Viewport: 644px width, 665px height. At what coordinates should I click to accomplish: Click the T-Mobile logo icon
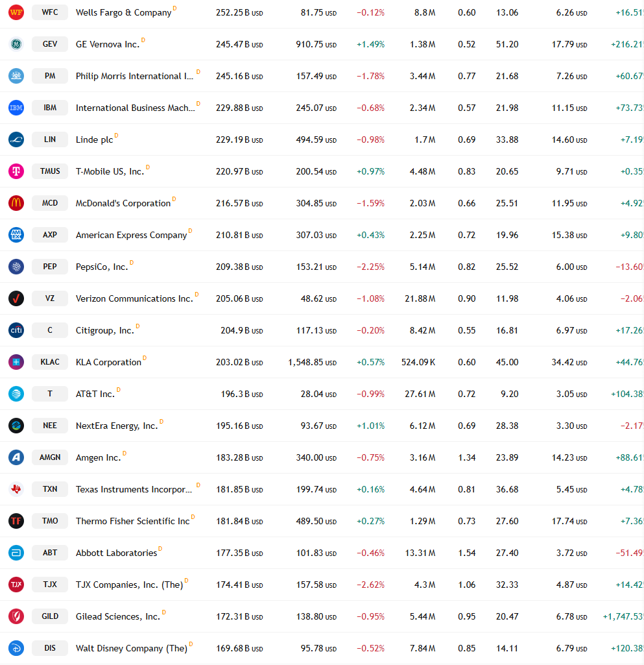[16, 171]
